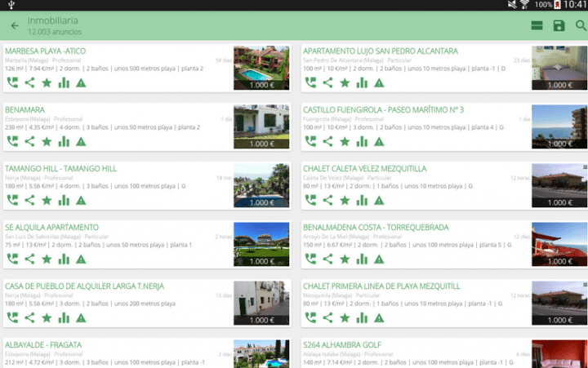Select the '12.003 anuncios' count text
Image resolution: width=588 pixels, height=368 pixels.
coord(55,32)
